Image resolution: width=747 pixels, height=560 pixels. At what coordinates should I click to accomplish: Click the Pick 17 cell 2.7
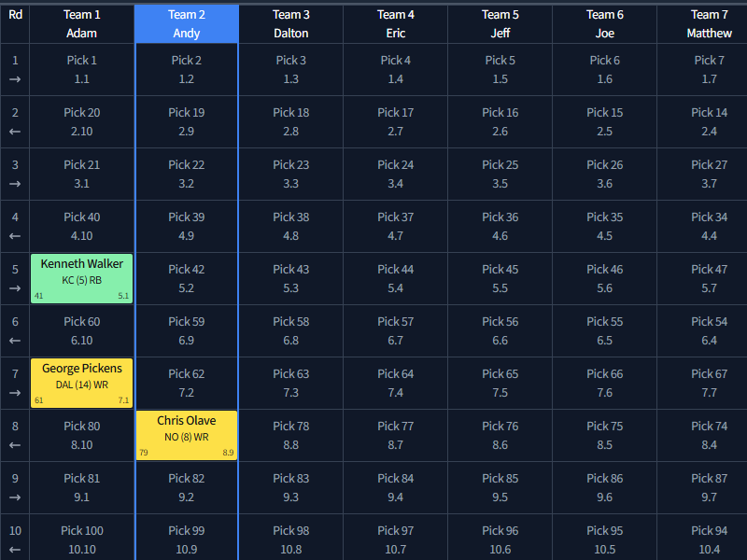point(395,122)
